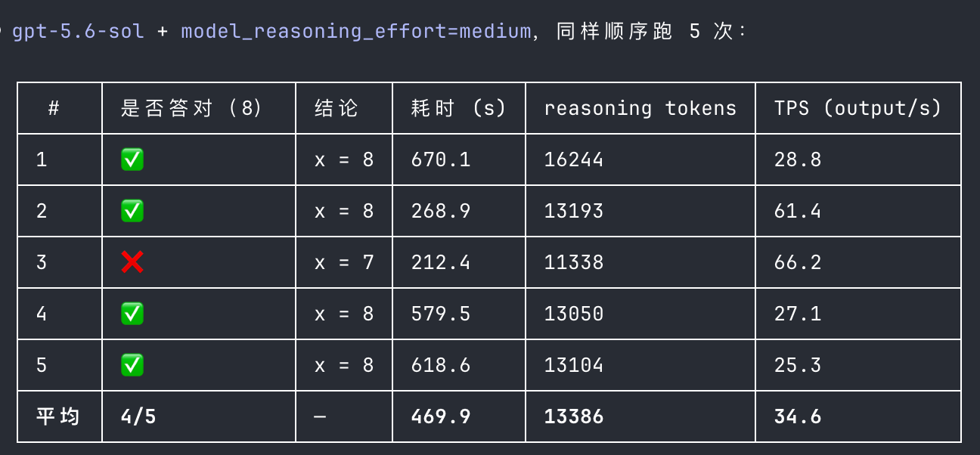This screenshot has height=455, width=980.
Task: Click the 是否答对 (8) column header
Action: point(192,108)
